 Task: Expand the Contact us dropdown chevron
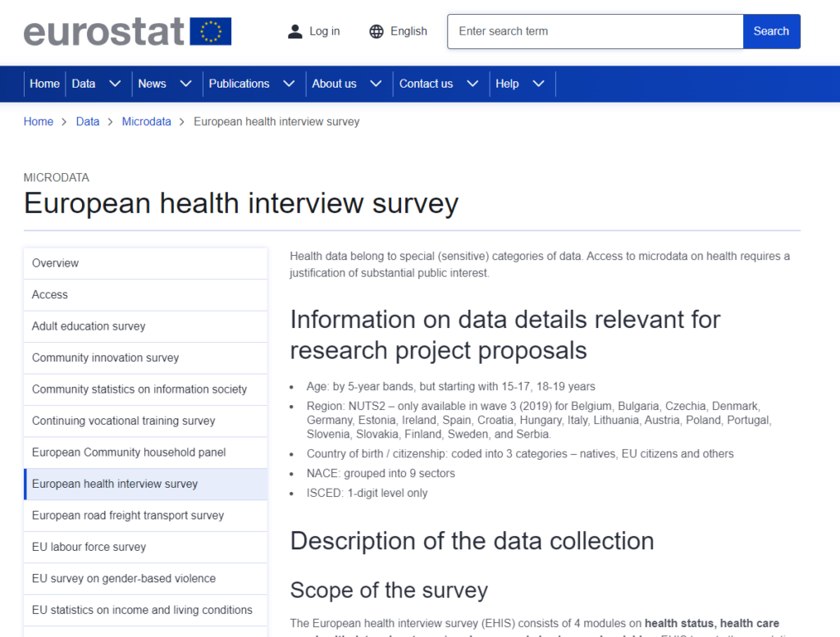point(472,84)
